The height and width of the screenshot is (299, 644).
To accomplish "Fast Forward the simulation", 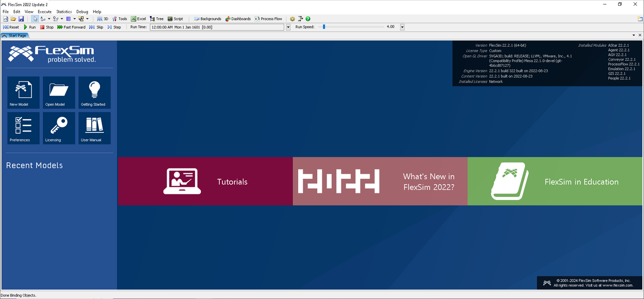I will tap(71, 27).
